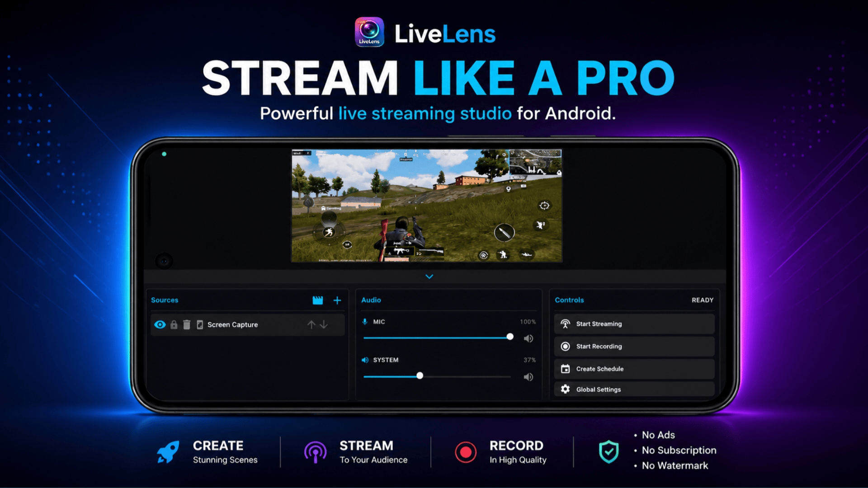Click the red RECORD circle icon

[x=466, y=452]
